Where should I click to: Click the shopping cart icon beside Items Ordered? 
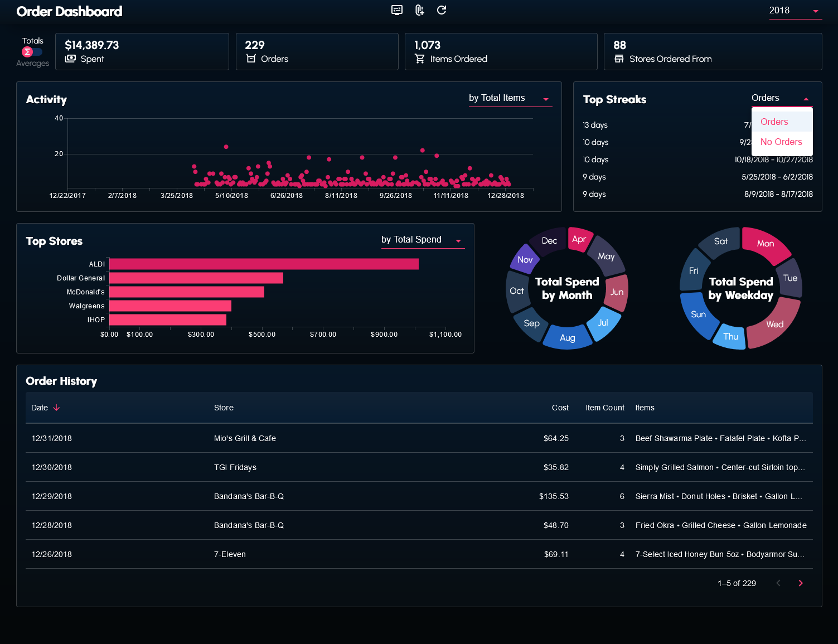click(420, 59)
